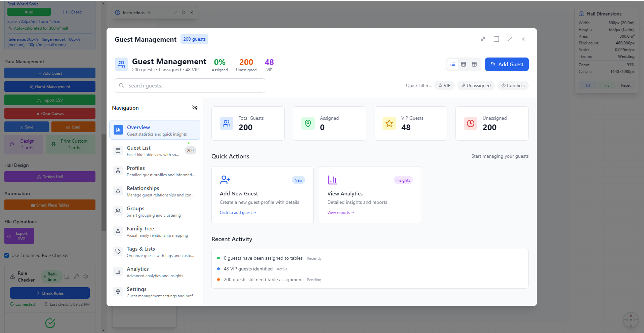Viewport: 644px width, 333px height.
Task: Open the Rule Checker bar chart statistics icon
Action: pyautogui.click(x=67, y=276)
